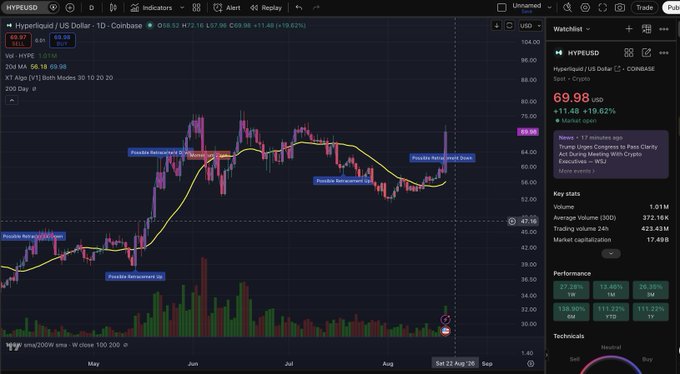680x374 pixels.
Task: Click the Average Volume (30D) stat row
Action: [x=611, y=218]
